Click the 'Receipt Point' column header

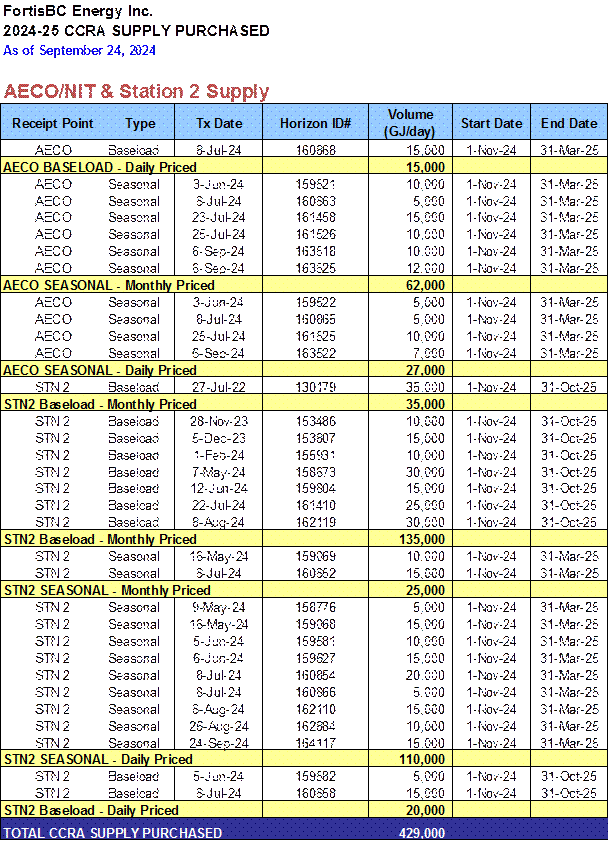point(53,123)
